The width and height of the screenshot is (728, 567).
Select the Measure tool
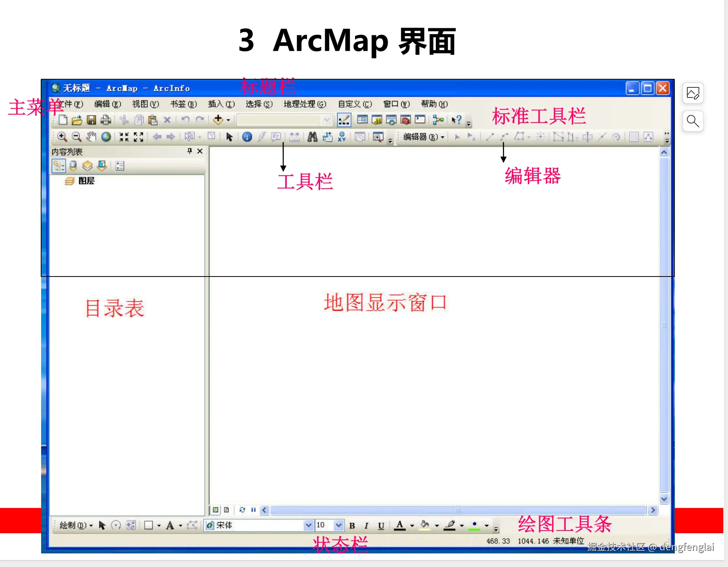click(x=295, y=137)
